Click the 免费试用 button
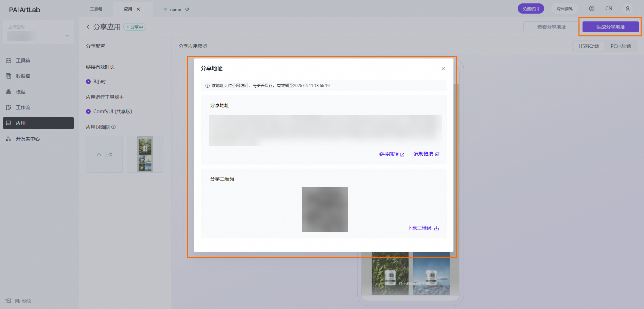The height and width of the screenshot is (309, 644). [531, 8]
